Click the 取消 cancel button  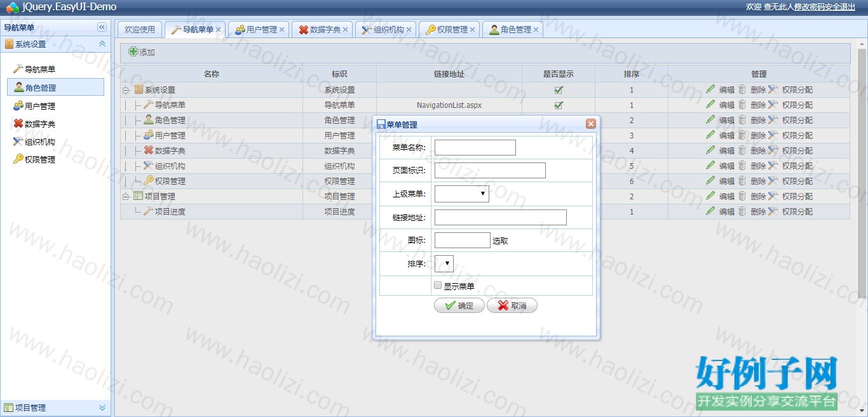(x=512, y=305)
